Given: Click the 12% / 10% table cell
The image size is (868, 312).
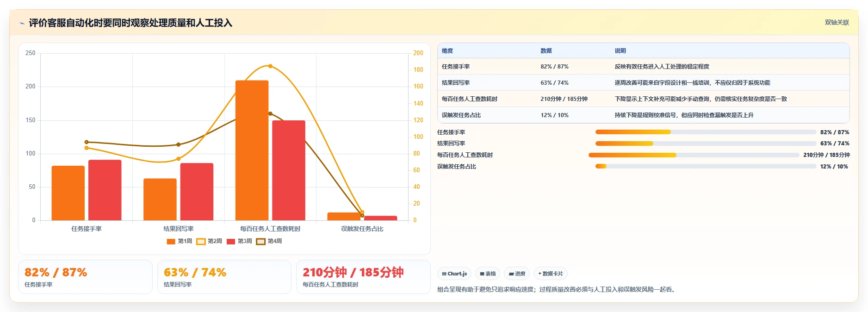Looking at the screenshot, I should [554, 115].
